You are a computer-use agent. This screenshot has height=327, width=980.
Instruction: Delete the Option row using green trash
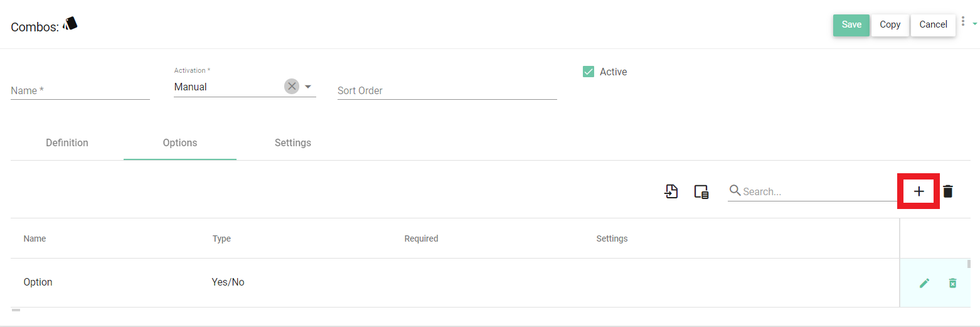pyautogui.click(x=952, y=283)
